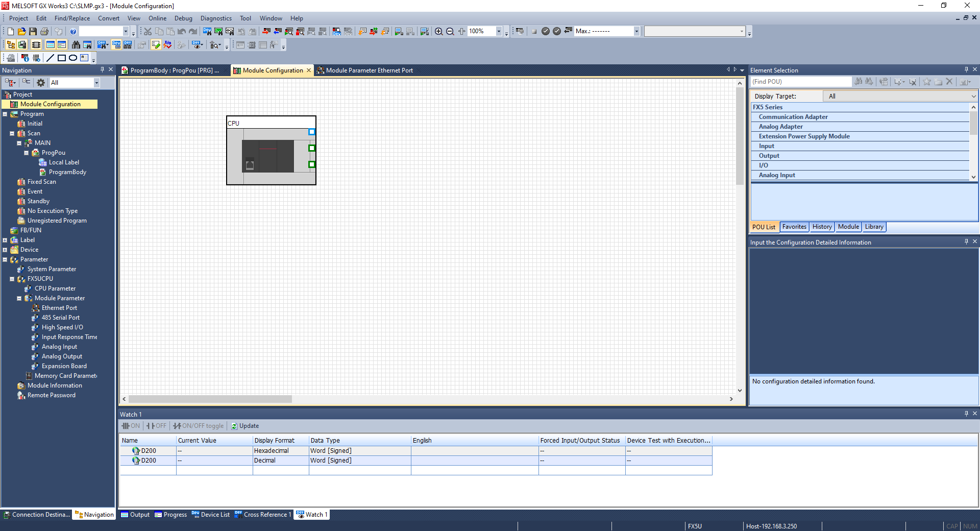Expand the Label tree node

click(x=5, y=240)
